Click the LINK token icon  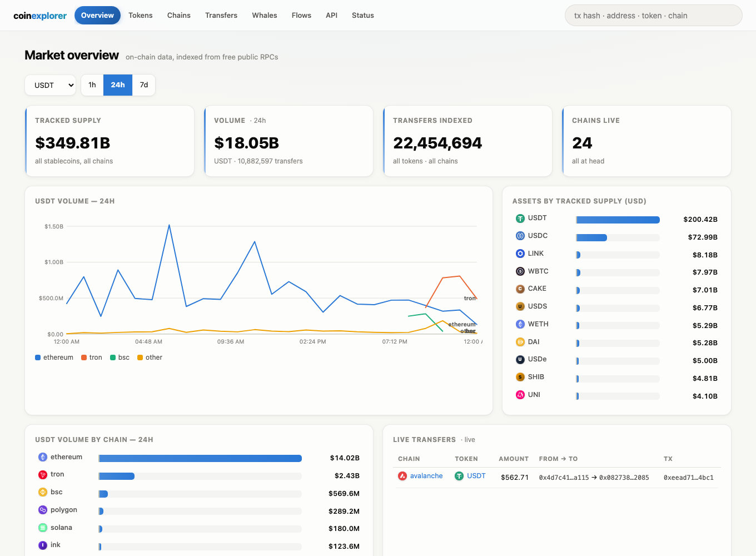click(520, 254)
